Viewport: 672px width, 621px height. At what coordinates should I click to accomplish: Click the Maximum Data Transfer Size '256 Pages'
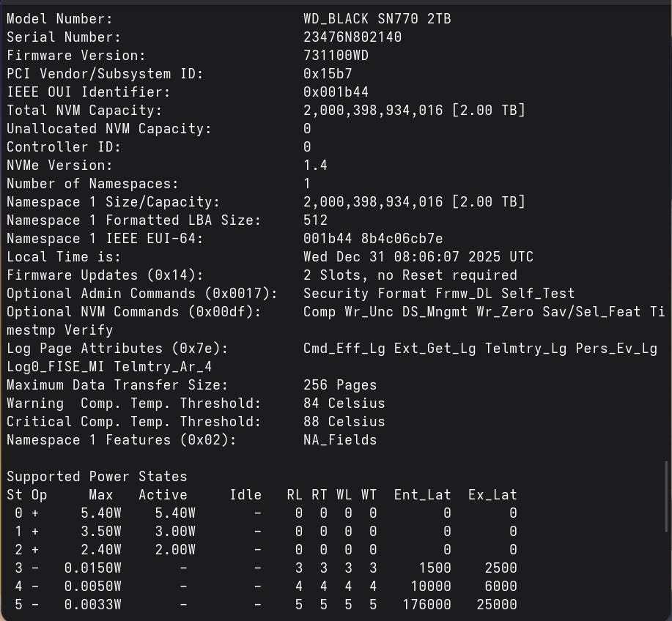tap(339, 385)
